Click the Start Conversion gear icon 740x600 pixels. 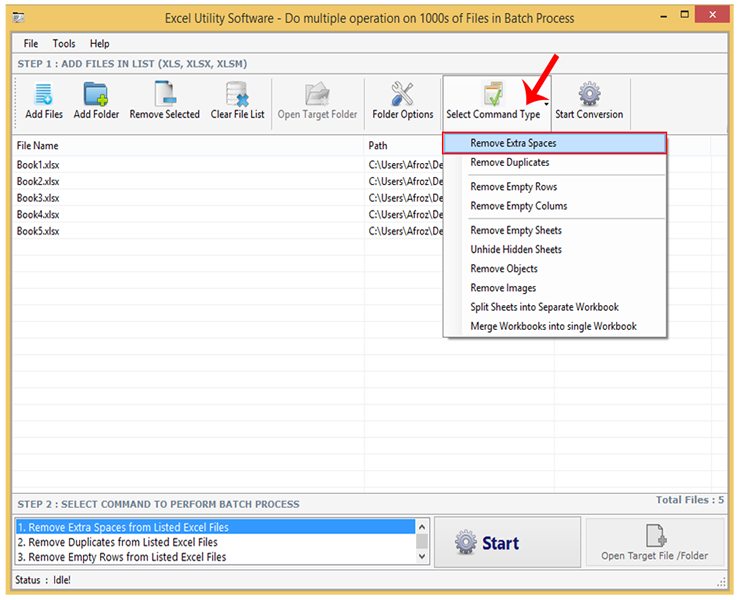pos(589,93)
